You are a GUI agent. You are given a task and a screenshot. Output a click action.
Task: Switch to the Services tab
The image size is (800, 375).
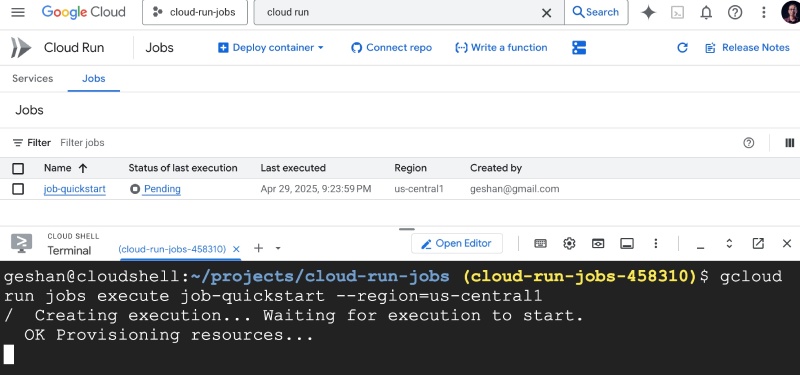click(33, 79)
